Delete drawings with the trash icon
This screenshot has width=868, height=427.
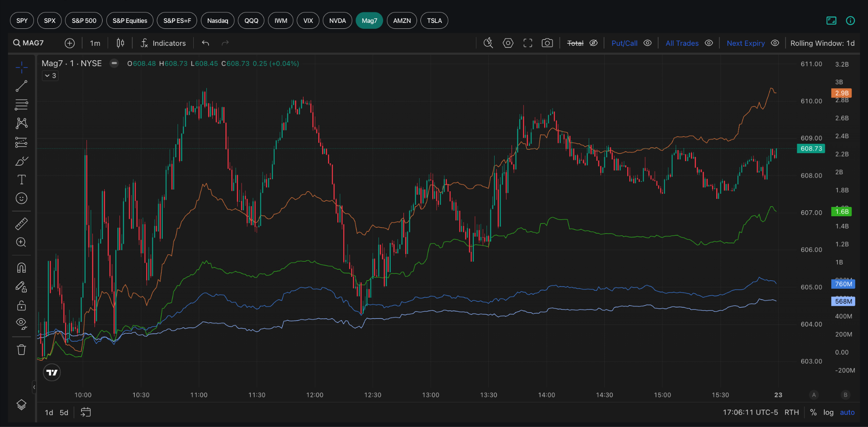point(22,350)
